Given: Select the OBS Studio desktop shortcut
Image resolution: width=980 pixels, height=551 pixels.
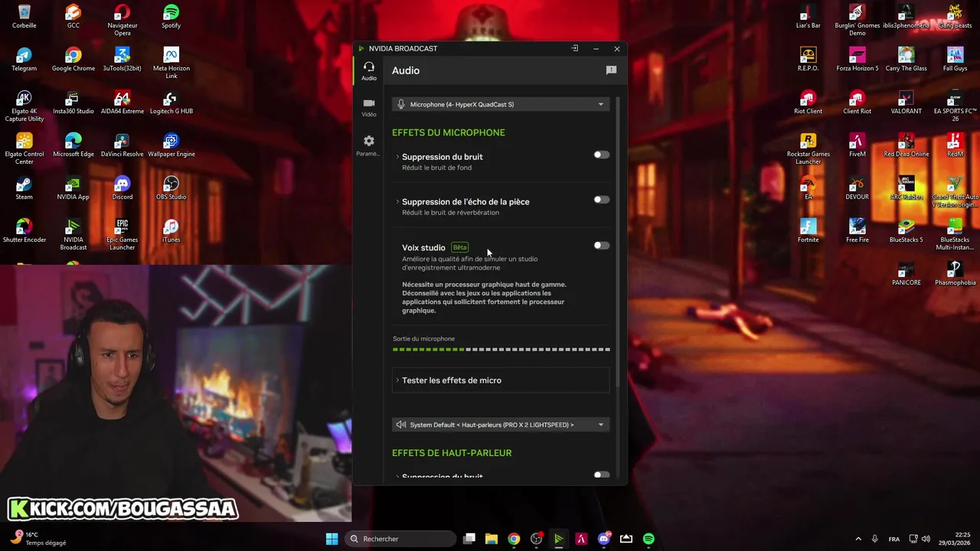Looking at the screenshot, I should [171, 188].
